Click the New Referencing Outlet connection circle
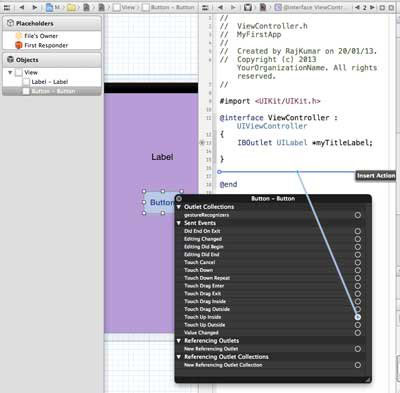Screen dimensions: 400x393 (x=358, y=349)
